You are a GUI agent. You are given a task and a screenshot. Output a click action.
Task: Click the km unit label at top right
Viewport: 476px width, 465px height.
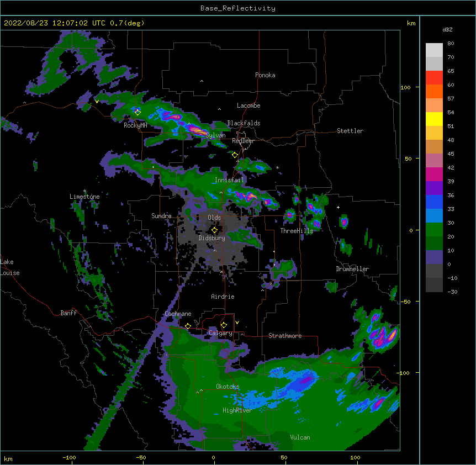[x=411, y=23]
